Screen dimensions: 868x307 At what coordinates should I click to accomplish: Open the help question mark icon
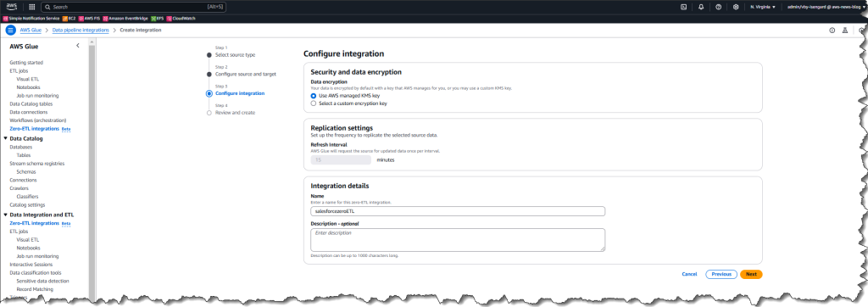(x=718, y=7)
